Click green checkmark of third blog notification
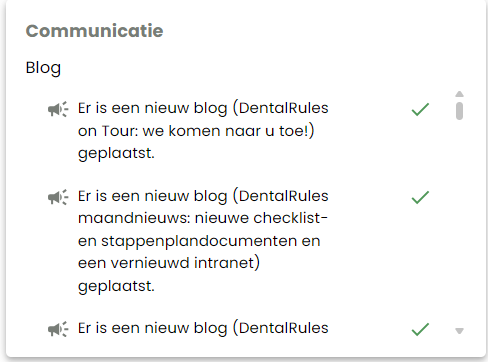Viewport: 488px width, 362px height. (420, 329)
